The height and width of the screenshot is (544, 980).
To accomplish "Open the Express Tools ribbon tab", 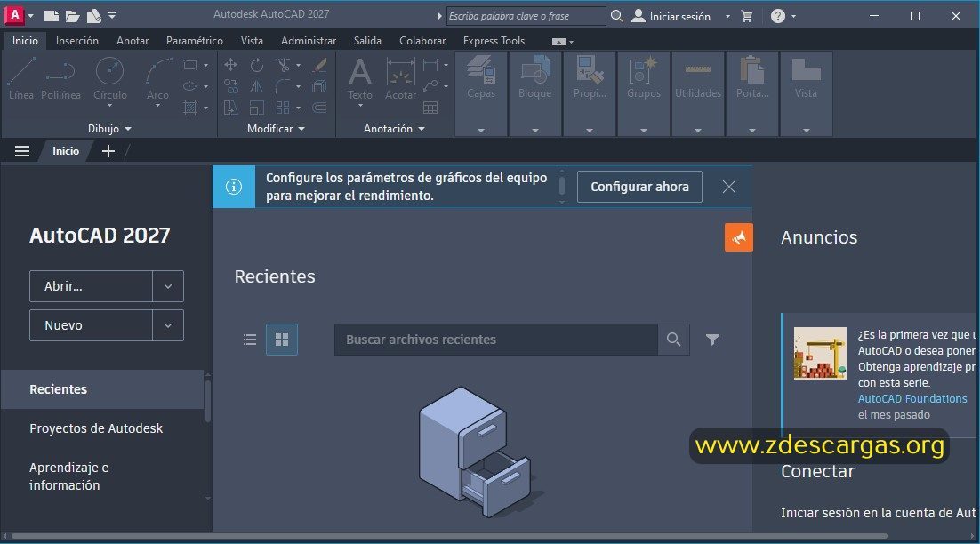I will [x=494, y=41].
